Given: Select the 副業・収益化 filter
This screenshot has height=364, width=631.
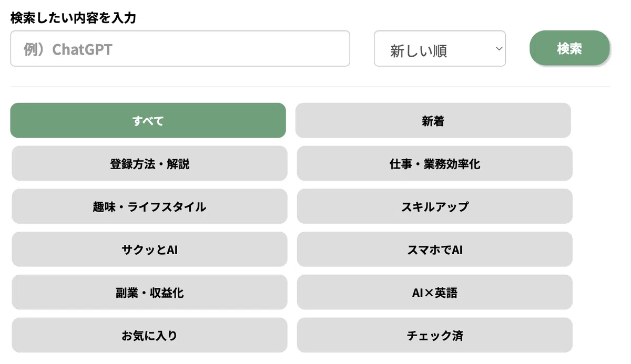Looking at the screenshot, I should pos(150,292).
